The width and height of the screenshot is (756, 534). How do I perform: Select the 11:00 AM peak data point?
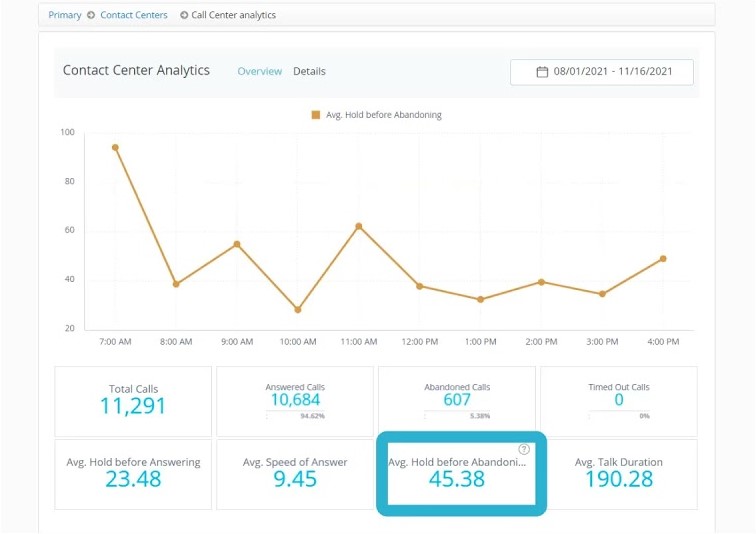(358, 226)
